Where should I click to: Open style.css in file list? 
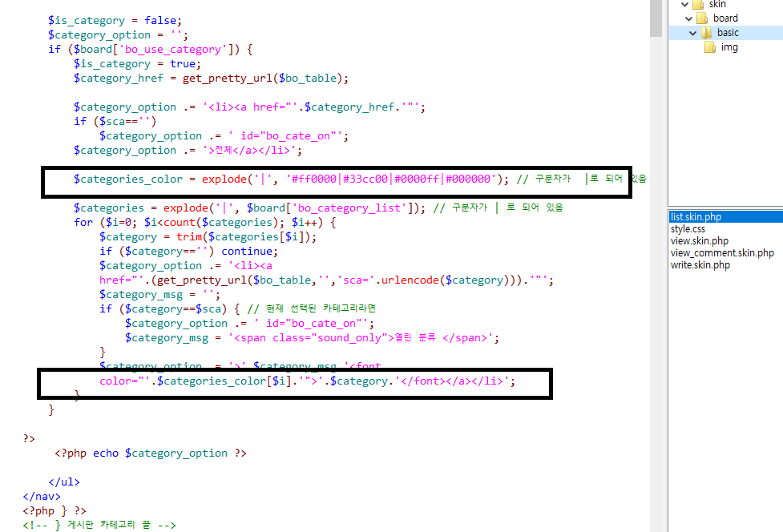coord(688,229)
